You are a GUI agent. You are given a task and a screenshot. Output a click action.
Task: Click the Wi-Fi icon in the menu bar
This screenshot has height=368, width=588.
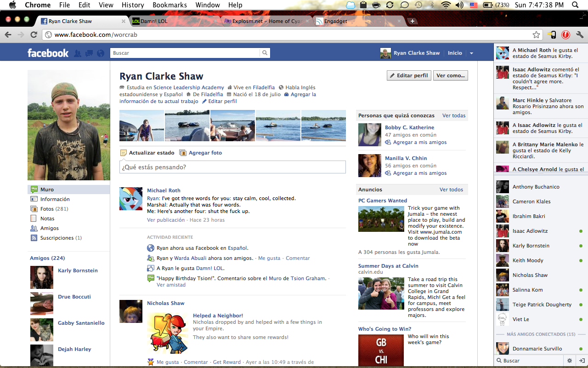point(445,5)
